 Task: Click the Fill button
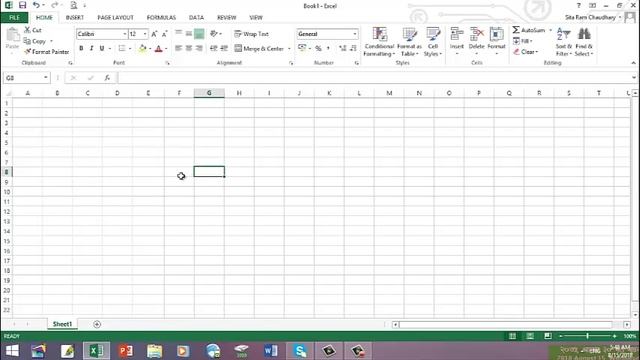click(x=523, y=41)
